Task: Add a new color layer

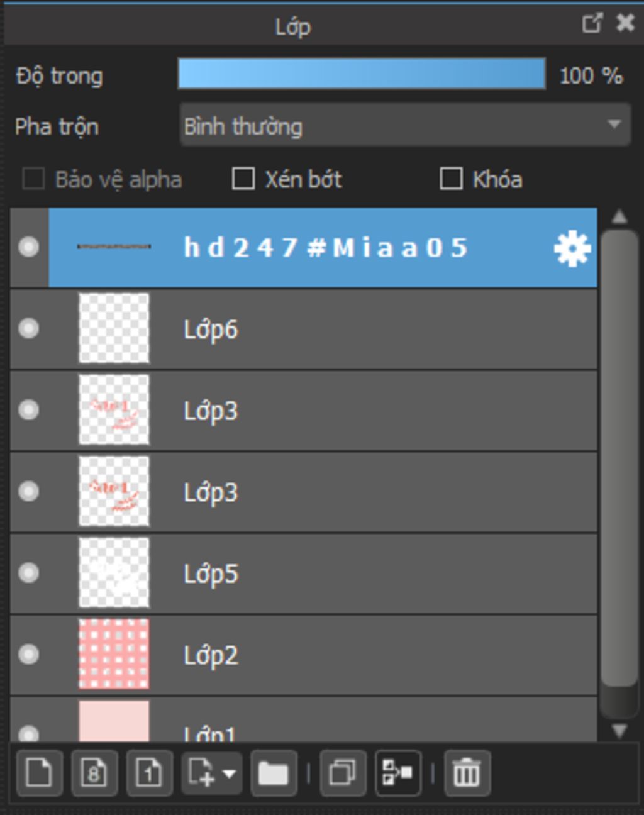Action: (39, 773)
